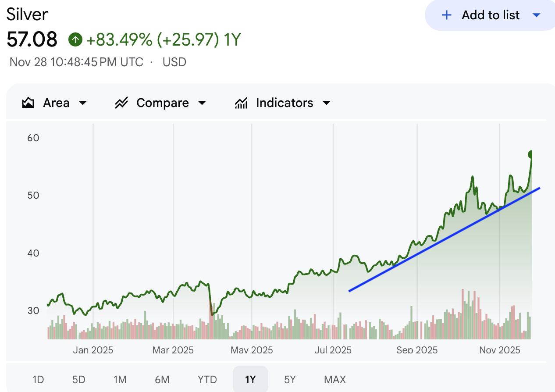Viewport: 555px width, 392px height.
Task: Click the latest price dot on chart
Action: 532,154
